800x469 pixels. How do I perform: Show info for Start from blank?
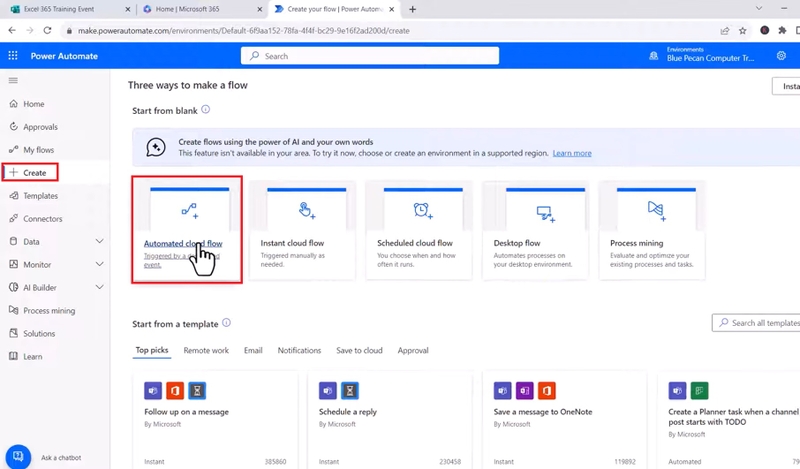[x=206, y=110]
